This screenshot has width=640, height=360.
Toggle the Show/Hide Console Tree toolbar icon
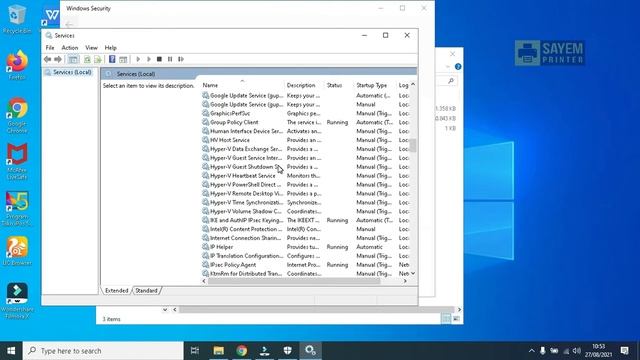pos(73,59)
